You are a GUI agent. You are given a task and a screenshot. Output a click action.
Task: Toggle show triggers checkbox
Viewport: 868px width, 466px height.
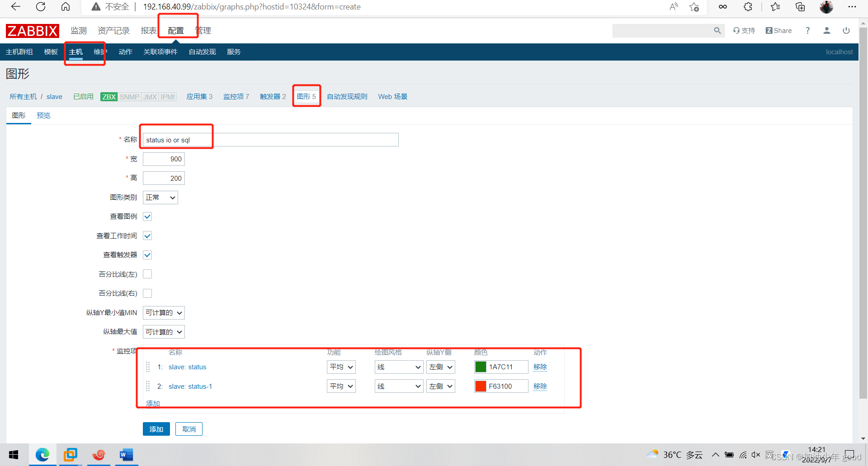pos(147,255)
